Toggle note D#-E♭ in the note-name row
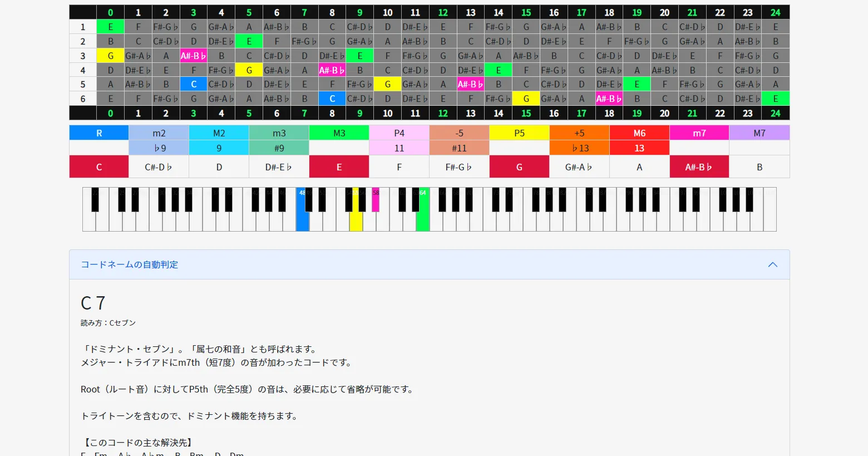Image resolution: width=868 pixels, height=456 pixels. [x=279, y=167]
